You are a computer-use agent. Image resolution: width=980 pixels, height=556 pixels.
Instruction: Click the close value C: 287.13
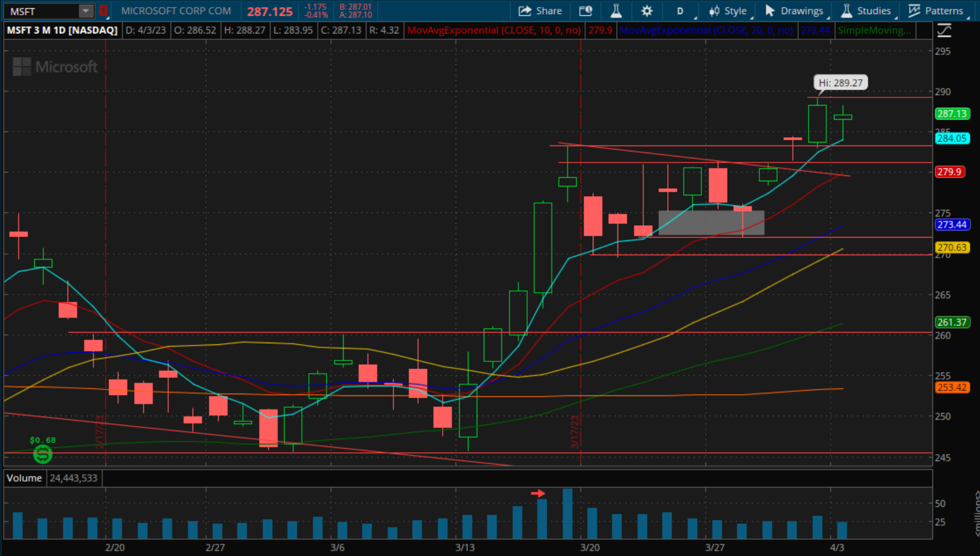pyautogui.click(x=341, y=30)
